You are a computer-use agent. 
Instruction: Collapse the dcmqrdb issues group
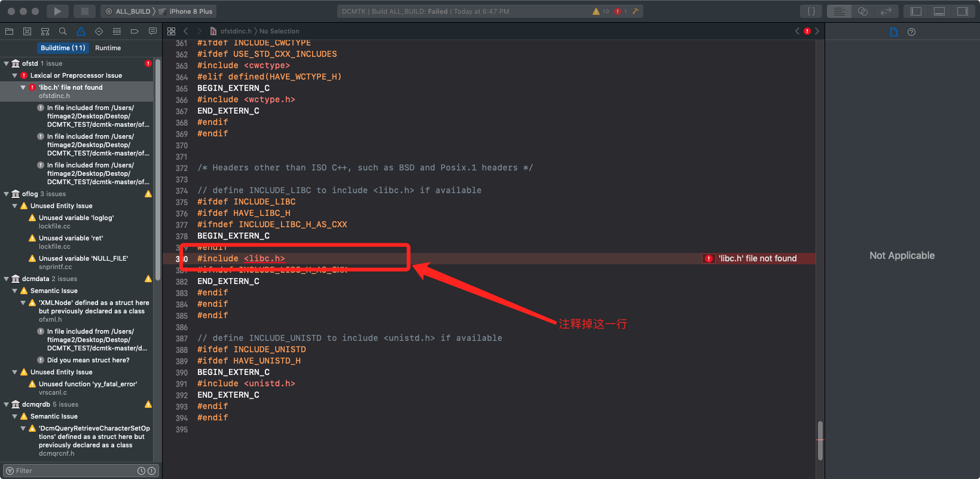point(7,404)
